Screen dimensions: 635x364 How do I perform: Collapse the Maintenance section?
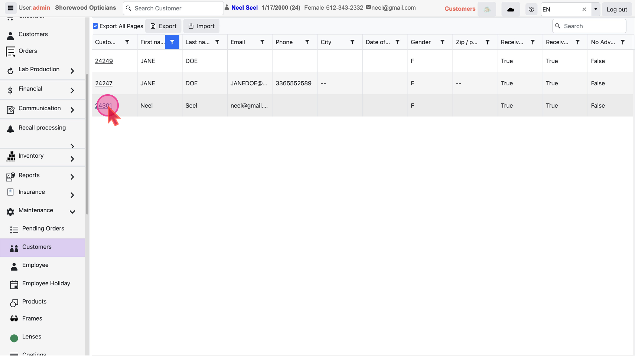click(x=72, y=211)
